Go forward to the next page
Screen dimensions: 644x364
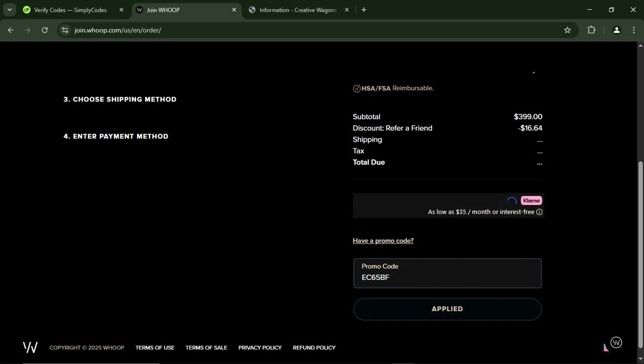pos(27,30)
